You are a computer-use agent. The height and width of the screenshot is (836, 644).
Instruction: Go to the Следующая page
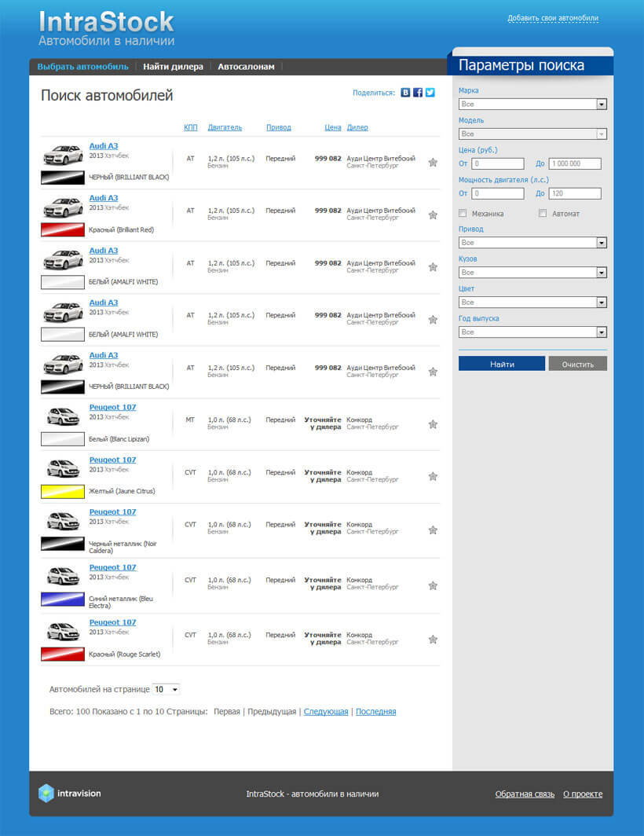pyautogui.click(x=326, y=712)
